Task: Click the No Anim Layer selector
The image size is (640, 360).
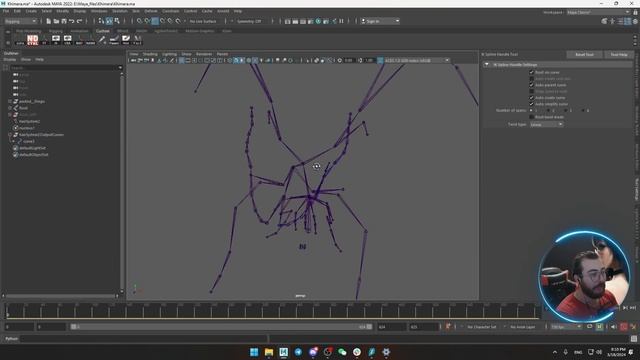Action: click(523, 327)
